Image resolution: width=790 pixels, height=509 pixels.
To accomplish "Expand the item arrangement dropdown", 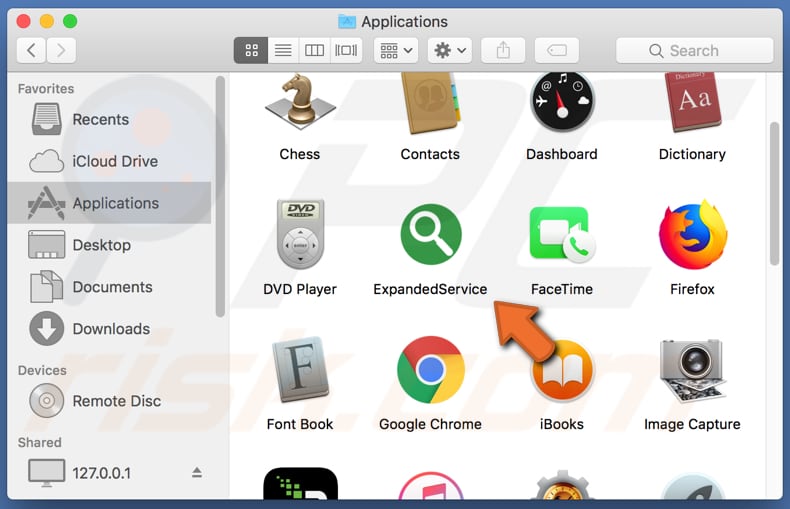I will point(395,50).
